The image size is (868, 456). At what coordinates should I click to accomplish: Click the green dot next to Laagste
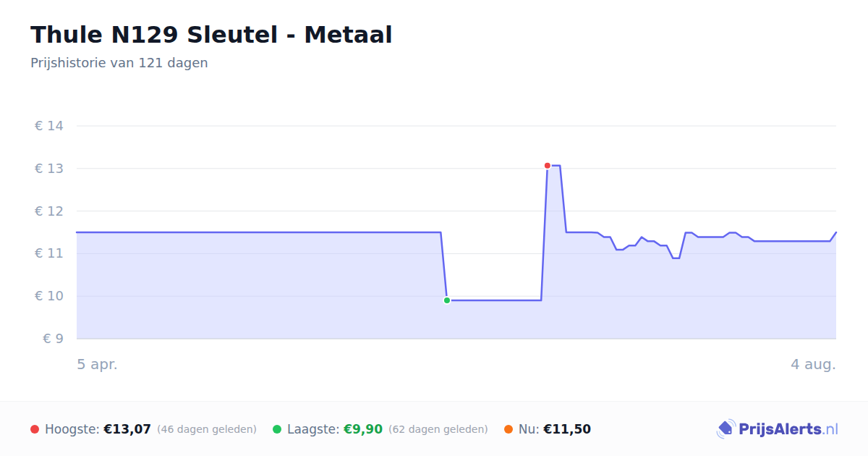(277, 429)
